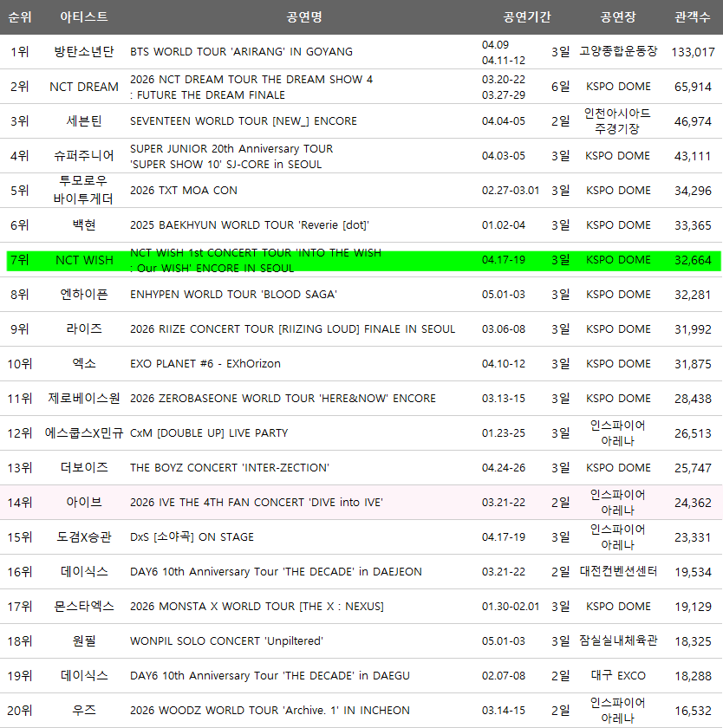
Task: Click the 관객수 column header
Action: (693, 17)
